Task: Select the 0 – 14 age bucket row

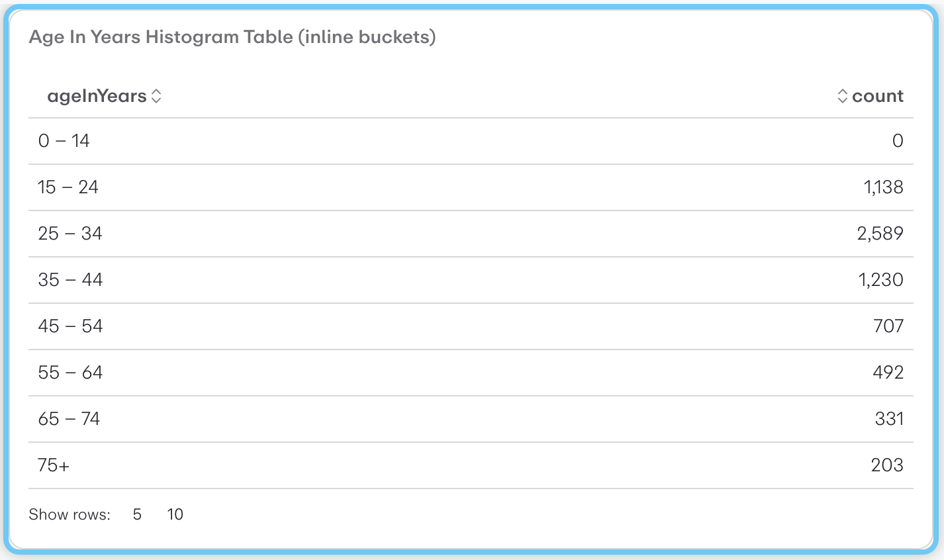Action: [x=463, y=141]
